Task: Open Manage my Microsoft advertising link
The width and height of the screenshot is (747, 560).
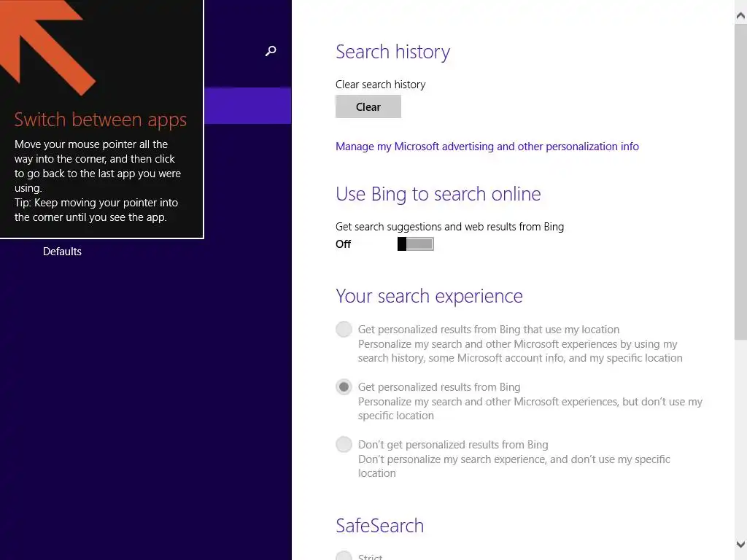Action: click(487, 146)
